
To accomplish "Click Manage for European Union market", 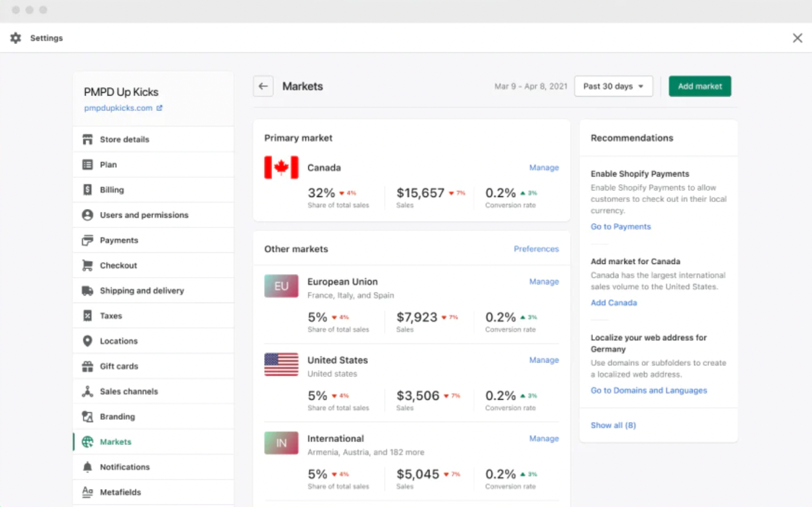I will 544,281.
